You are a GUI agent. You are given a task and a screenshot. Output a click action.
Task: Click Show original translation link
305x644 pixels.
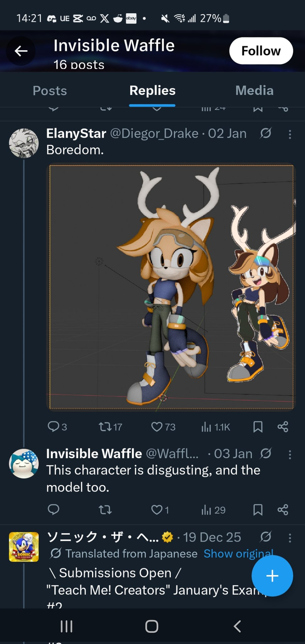238,554
